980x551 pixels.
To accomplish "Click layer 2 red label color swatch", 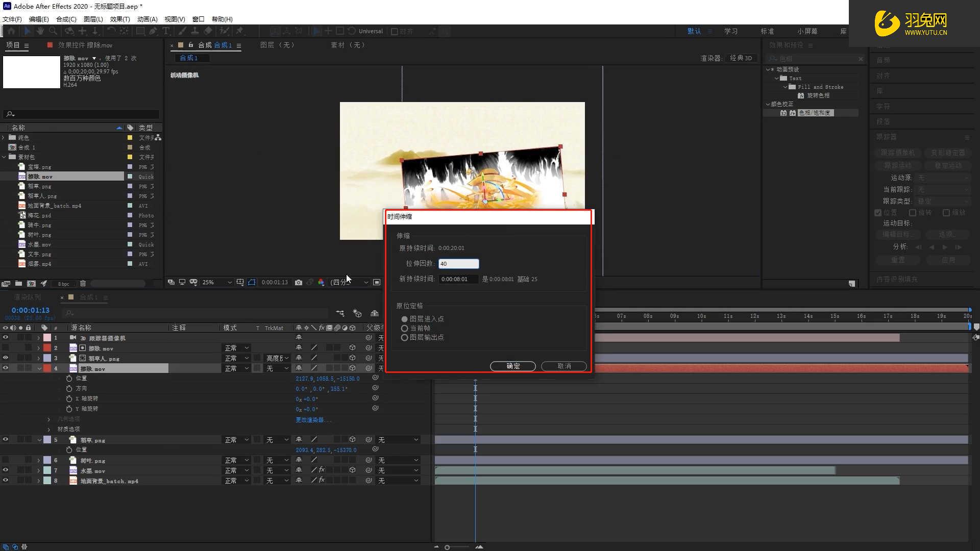I will 47,347.
